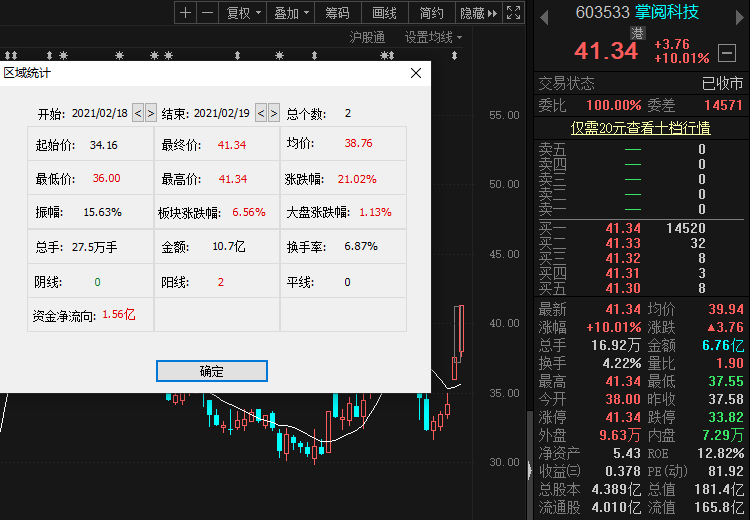
Task: Click ROE value 12.82%
Action: 721,453
